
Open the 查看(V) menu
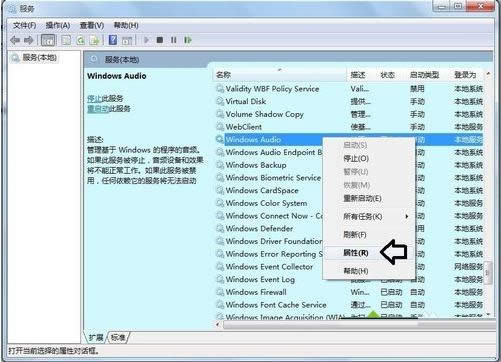click(92, 25)
